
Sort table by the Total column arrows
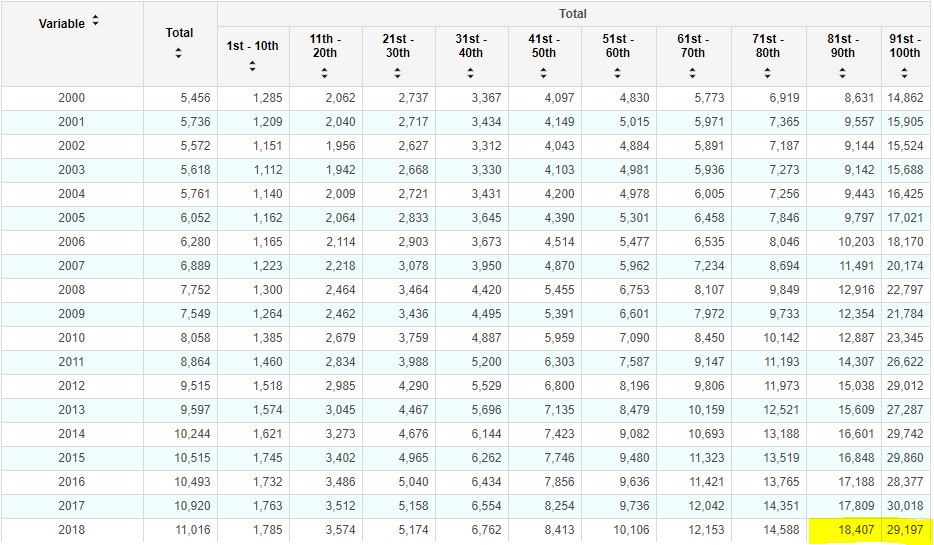(x=179, y=52)
